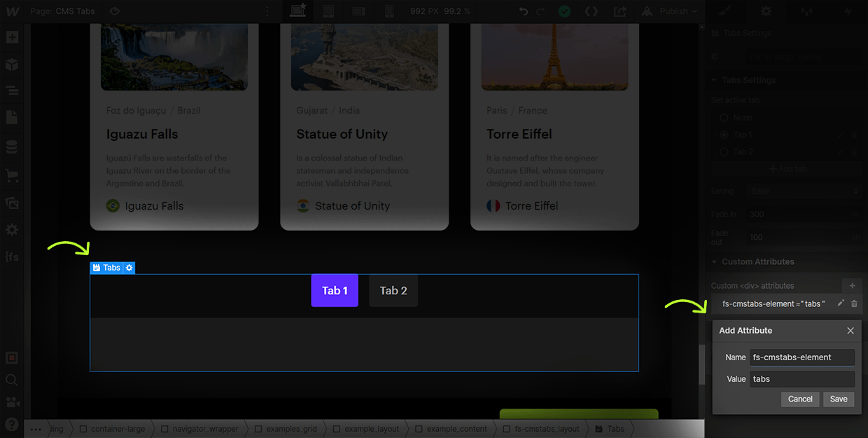Switch to tablet breakpoint view
The image size is (868, 438).
click(328, 11)
